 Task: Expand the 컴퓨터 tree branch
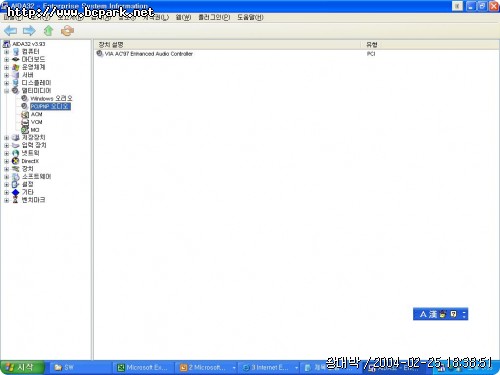tap(6, 52)
